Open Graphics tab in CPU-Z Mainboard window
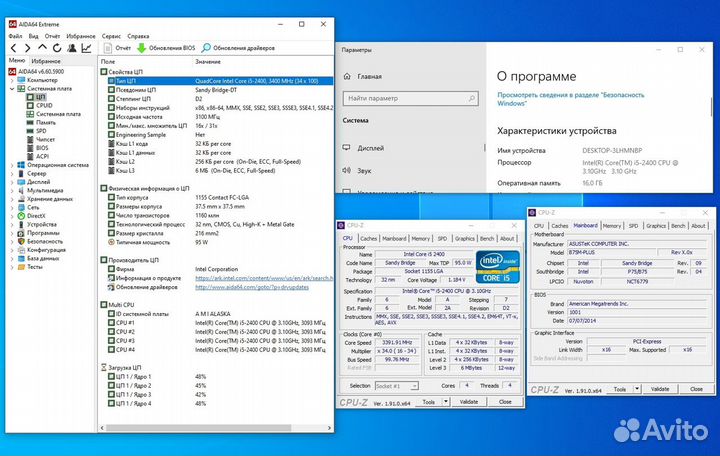720x456 pixels. coord(656,225)
